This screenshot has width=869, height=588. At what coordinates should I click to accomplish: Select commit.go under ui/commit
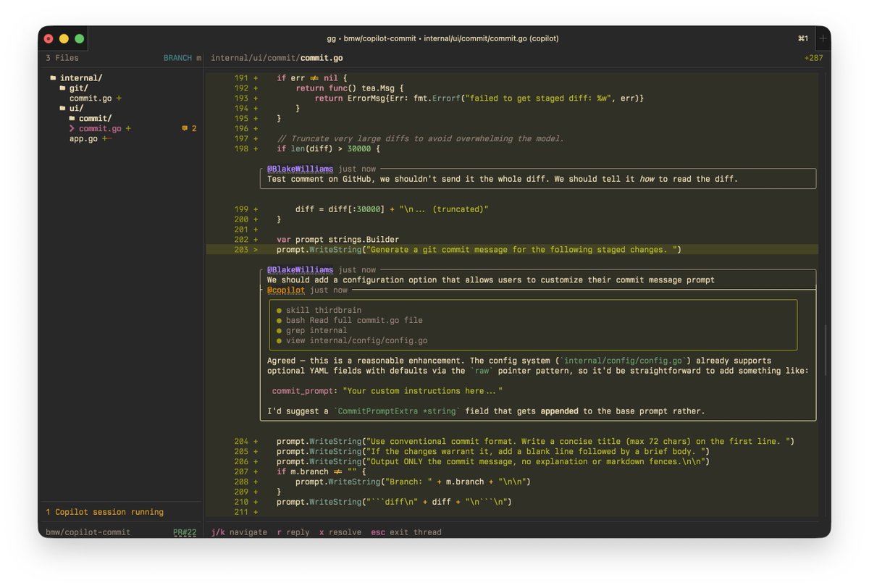click(100, 129)
